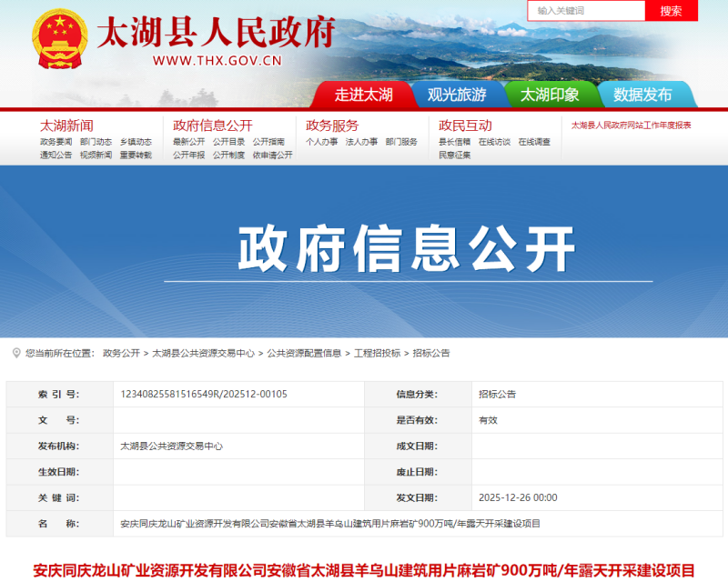This screenshot has height=582, width=728.
Task: Open the 法人办事 link
Action: [361, 142]
